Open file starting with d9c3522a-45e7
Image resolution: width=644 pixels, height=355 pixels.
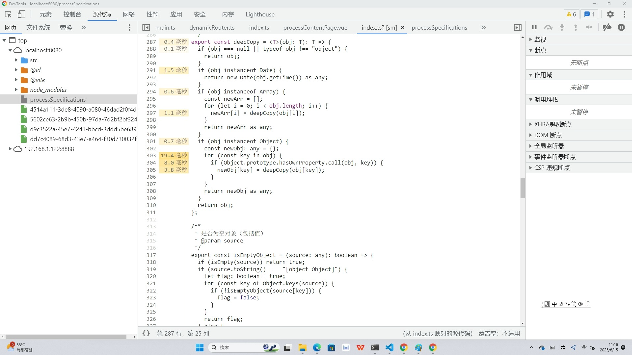(x=68, y=129)
